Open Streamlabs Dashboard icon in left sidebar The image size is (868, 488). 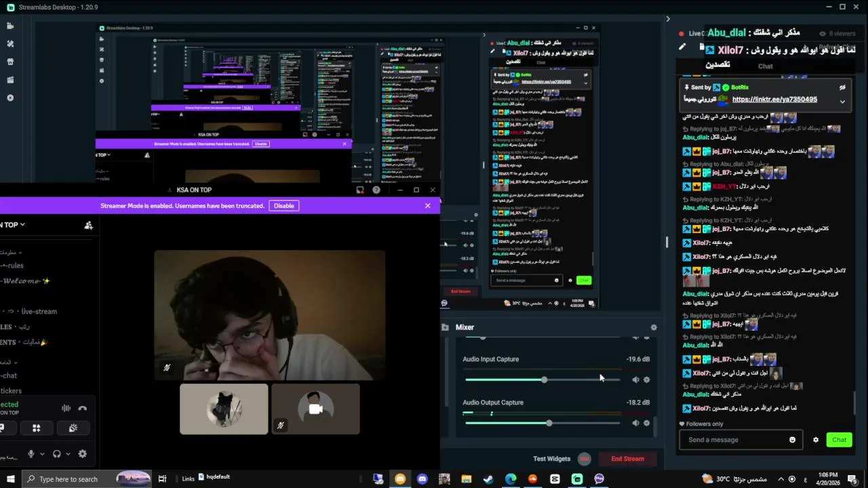pyautogui.click(x=10, y=98)
